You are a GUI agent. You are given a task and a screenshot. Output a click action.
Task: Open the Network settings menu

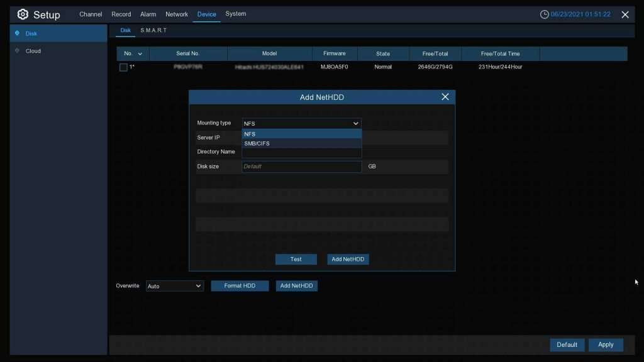tap(177, 14)
